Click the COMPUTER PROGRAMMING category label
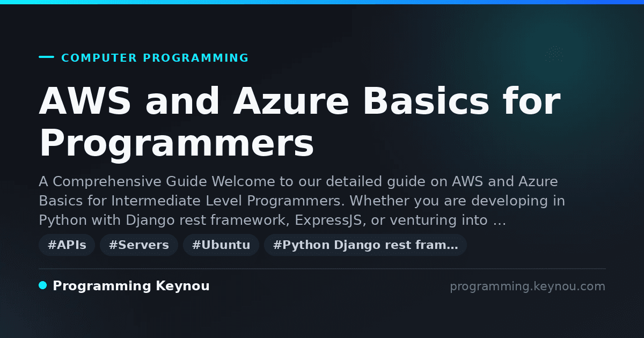The height and width of the screenshot is (338, 644). click(x=155, y=58)
